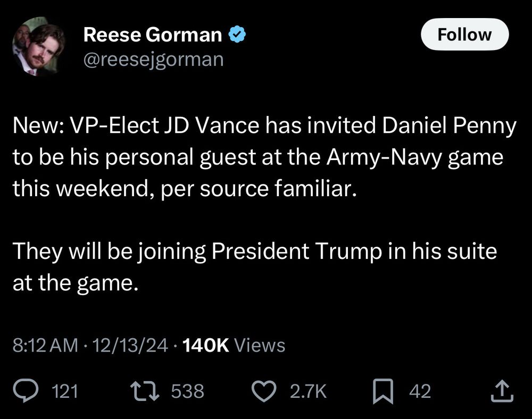
Task: View the 140K Views analytics
Action: click(234, 346)
